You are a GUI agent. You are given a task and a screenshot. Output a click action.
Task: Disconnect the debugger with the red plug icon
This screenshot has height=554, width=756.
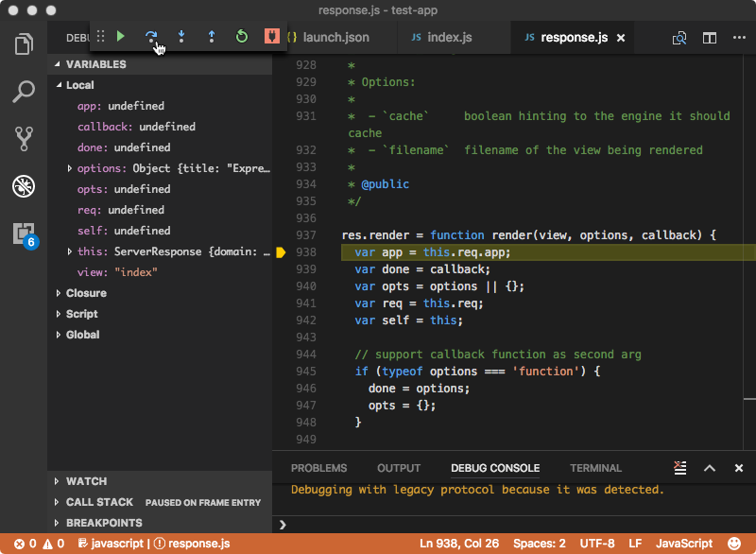272,36
